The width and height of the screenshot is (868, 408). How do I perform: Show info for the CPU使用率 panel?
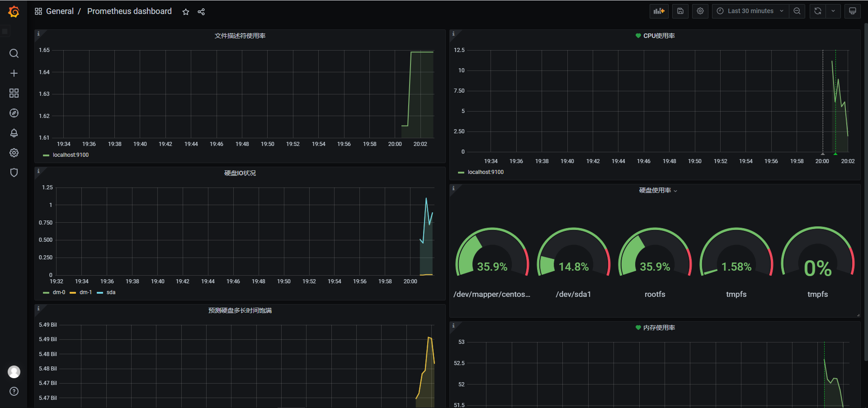point(453,34)
